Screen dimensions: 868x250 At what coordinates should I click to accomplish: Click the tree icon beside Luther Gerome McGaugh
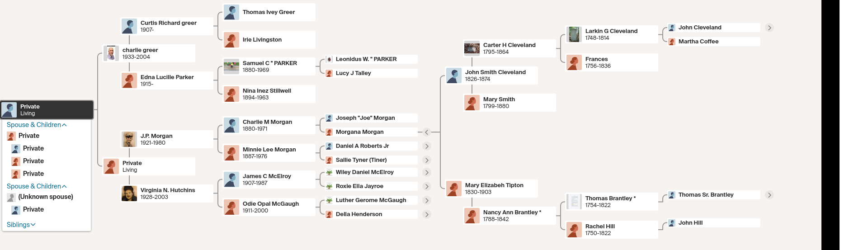click(330, 200)
